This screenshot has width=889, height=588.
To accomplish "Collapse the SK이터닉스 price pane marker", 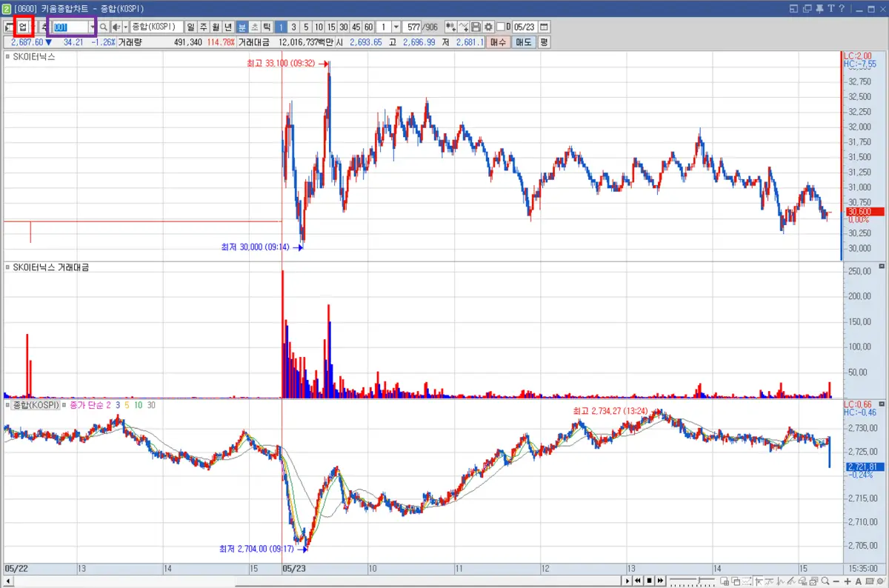I will (x=7, y=56).
